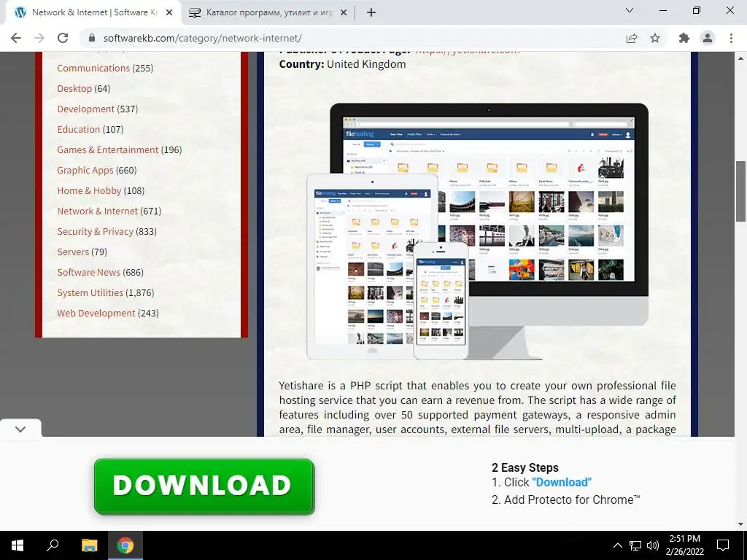Click scrollbar down arrow
The height and width of the screenshot is (560, 747).
[740, 524]
